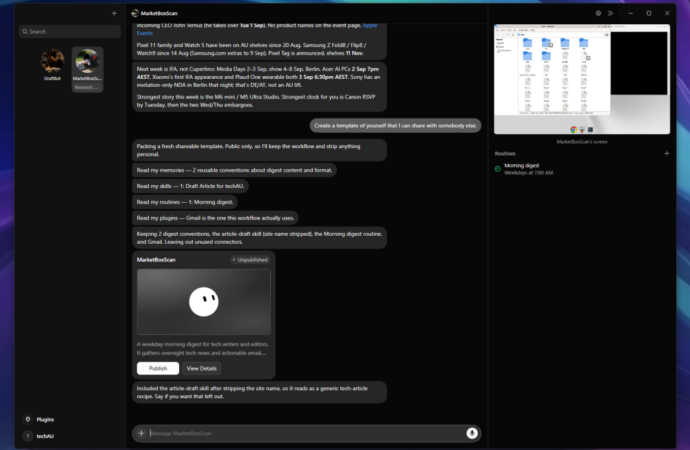The height and width of the screenshot is (450, 690).
Task: Start voice input with microphone icon
Action: [472, 433]
